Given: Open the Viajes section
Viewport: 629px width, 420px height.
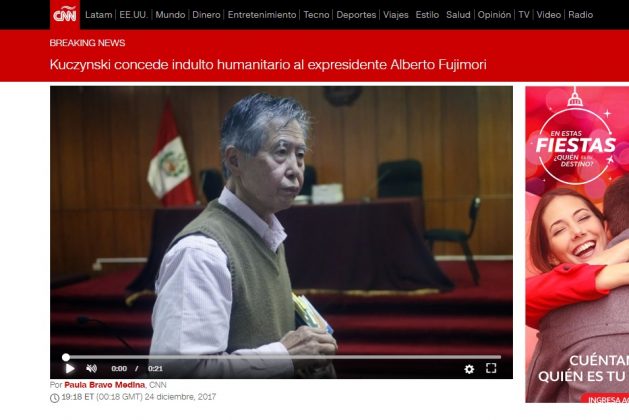Looking at the screenshot, I should [395, 15].
